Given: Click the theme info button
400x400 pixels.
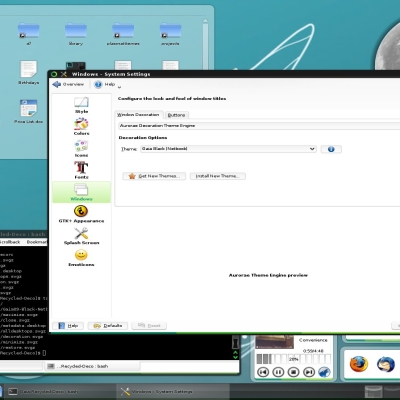Looking at the screenshot, I should click(331, 149).
